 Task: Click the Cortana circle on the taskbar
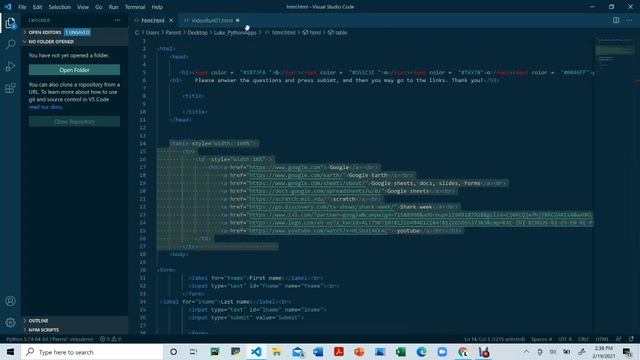tap(173, 352)
